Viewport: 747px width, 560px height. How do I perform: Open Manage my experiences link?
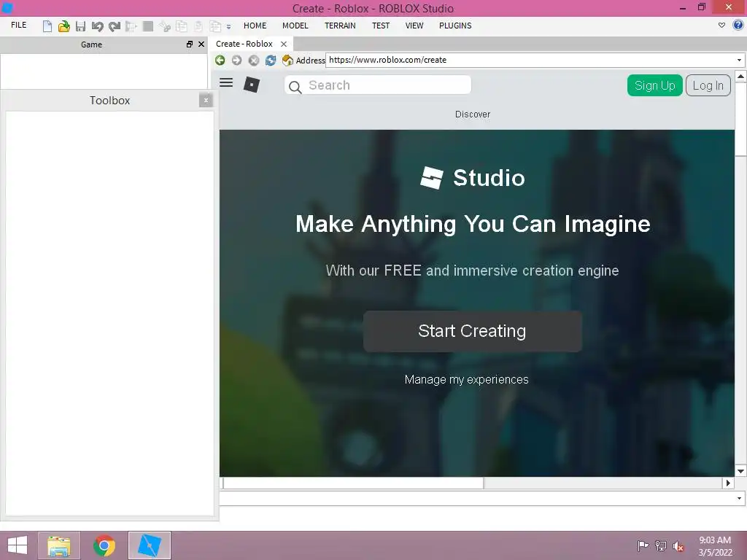coord(466,379)
